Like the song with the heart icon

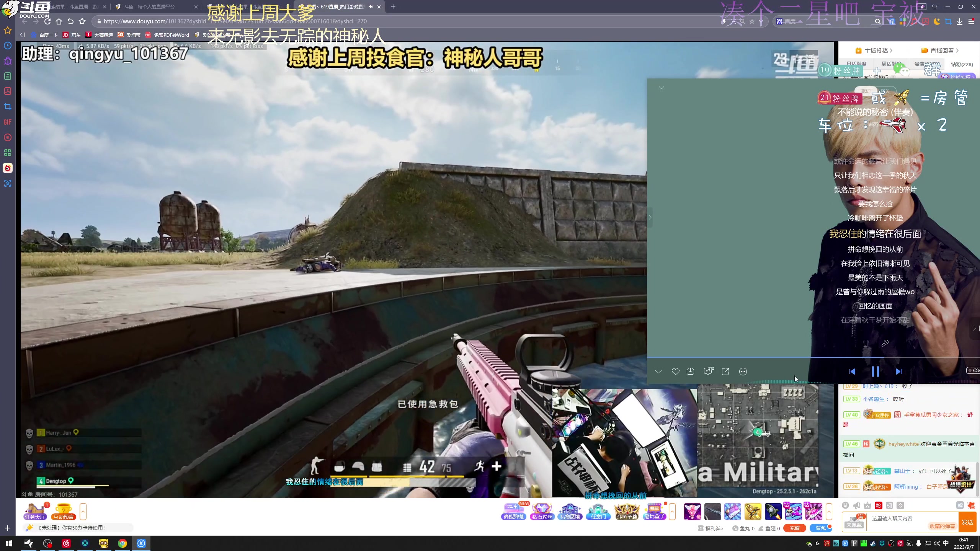[675, 372]
